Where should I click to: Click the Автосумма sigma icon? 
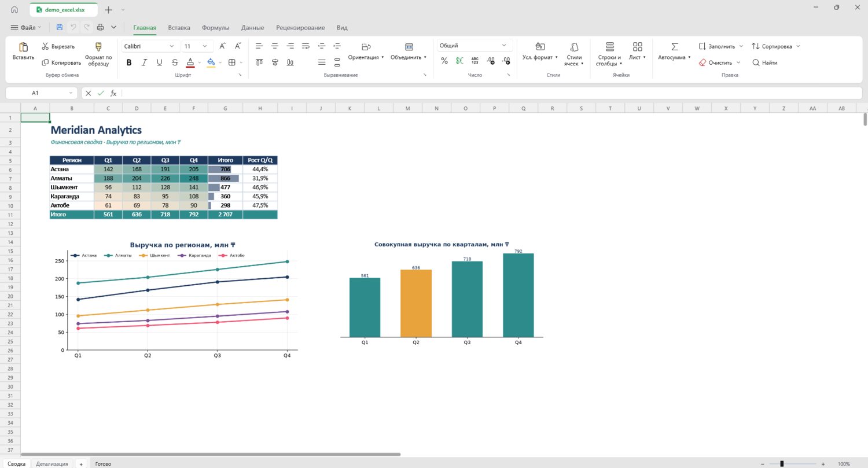point(675,46)
